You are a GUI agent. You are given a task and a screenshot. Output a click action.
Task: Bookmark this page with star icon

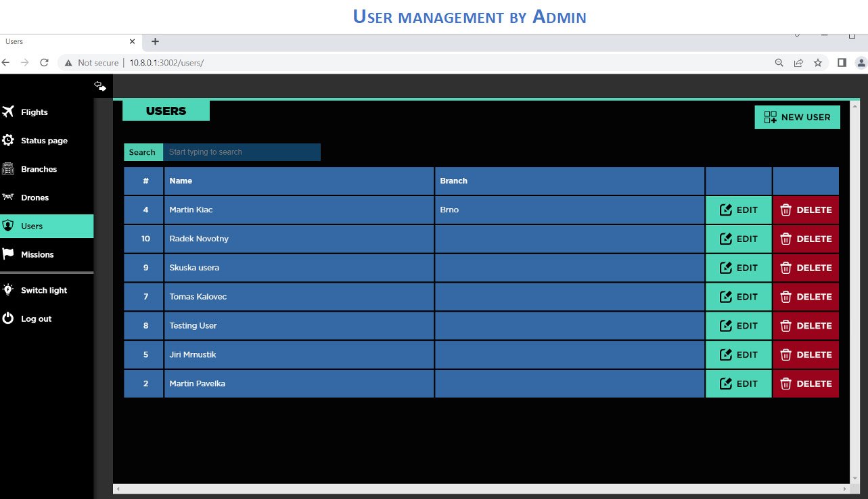coord(818,62)
